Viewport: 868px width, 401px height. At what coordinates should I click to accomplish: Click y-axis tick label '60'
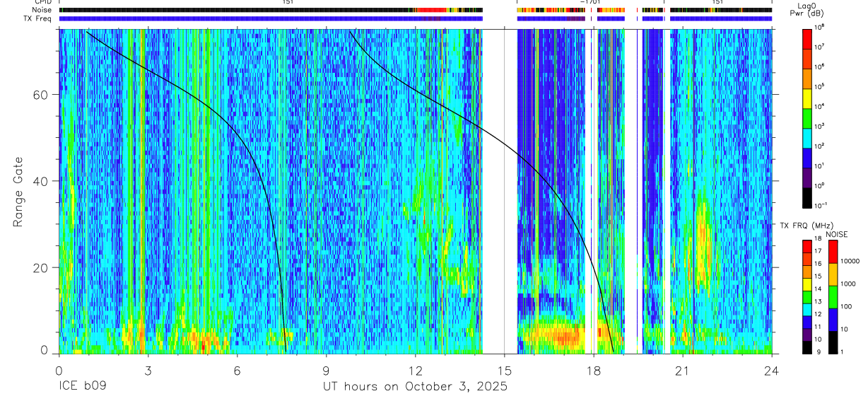coord(41,95)
